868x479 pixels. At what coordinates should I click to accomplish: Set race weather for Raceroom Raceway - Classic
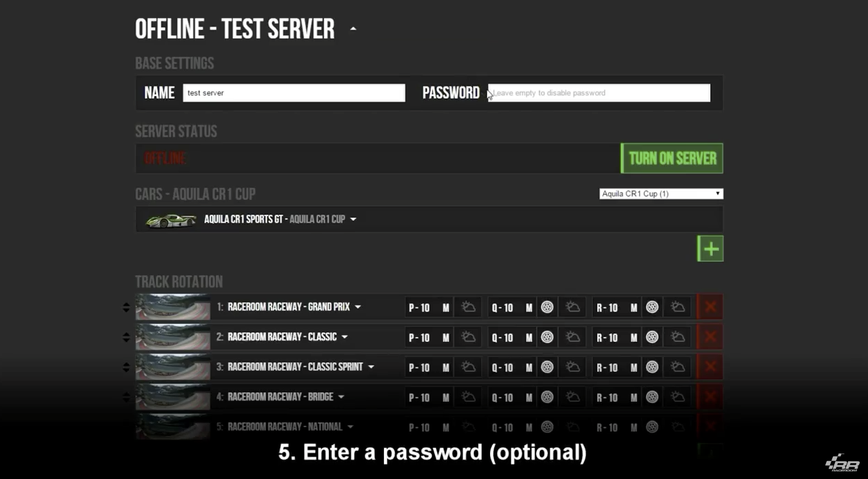677,337
